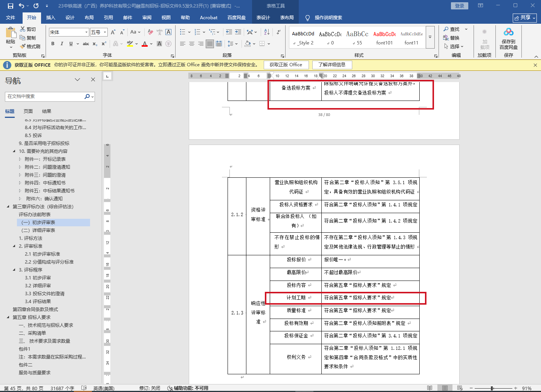Image resolution: width=541 pixels, height=392 pixels.
Task: Toggle justify paragraph alignment
Action: (x=210, y=44)
